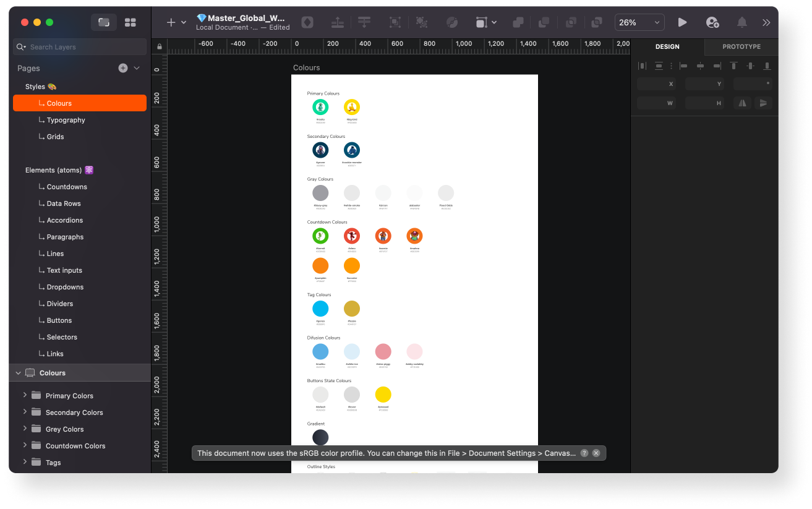
Task: Expand the Tags group
Action: point(25,461)
